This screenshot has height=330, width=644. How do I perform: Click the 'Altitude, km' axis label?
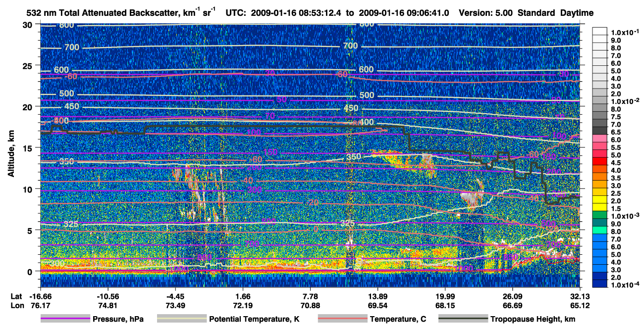pos(11,155)
